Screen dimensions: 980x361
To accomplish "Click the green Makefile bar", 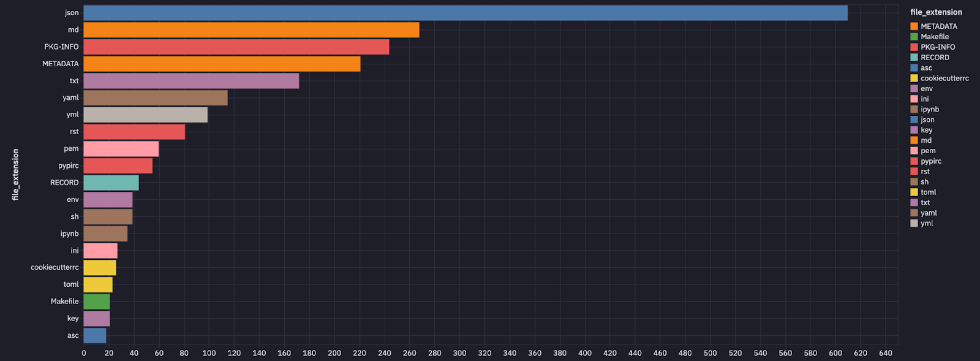I will [97, 302].
